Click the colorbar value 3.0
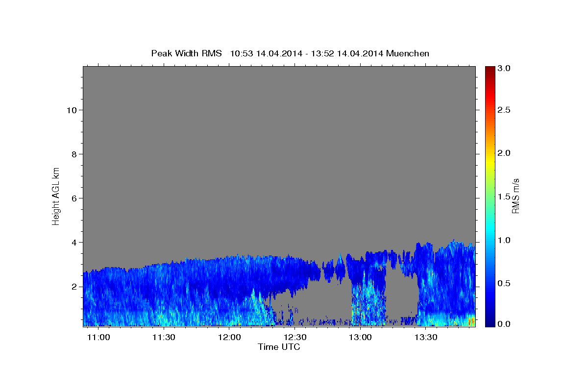 504,69
